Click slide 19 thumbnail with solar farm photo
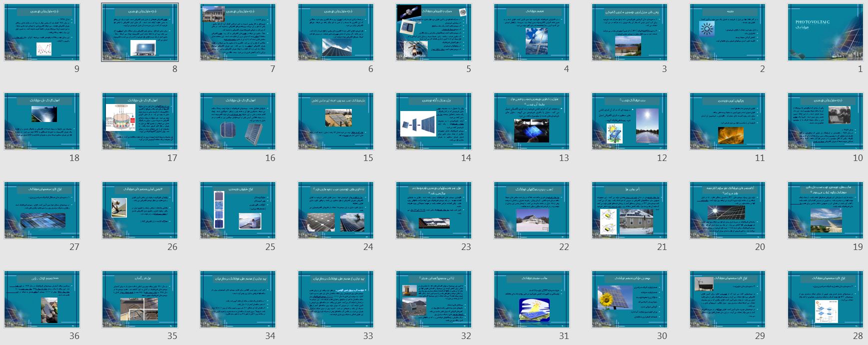Screen dimensions: 868x345 825,210
